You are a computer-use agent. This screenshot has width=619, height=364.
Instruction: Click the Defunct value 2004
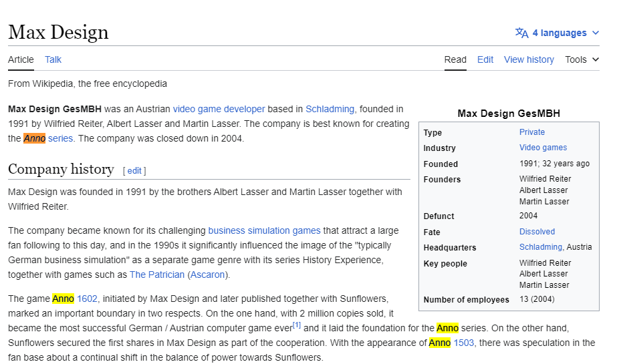click(528, 215)
